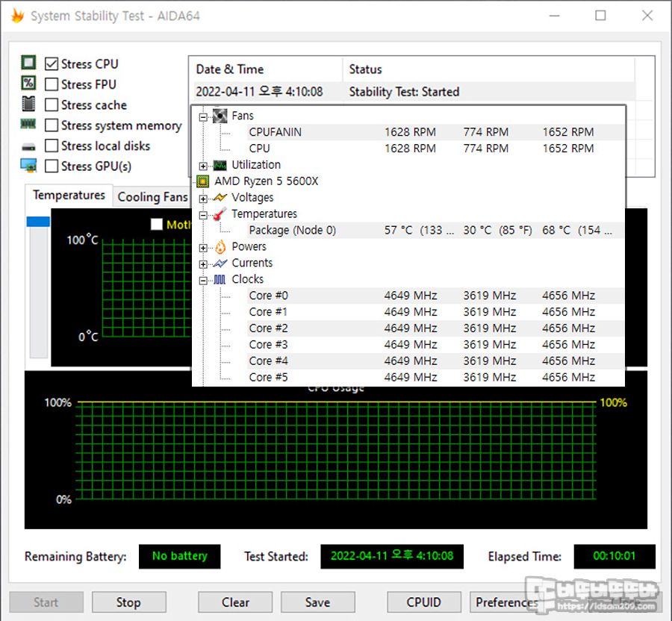Click the monitor icon beside Stress GPU(s)
Image resolution: width=672 pixels, height=621 pixels.
pyautogui.click(x=28, y=165)
